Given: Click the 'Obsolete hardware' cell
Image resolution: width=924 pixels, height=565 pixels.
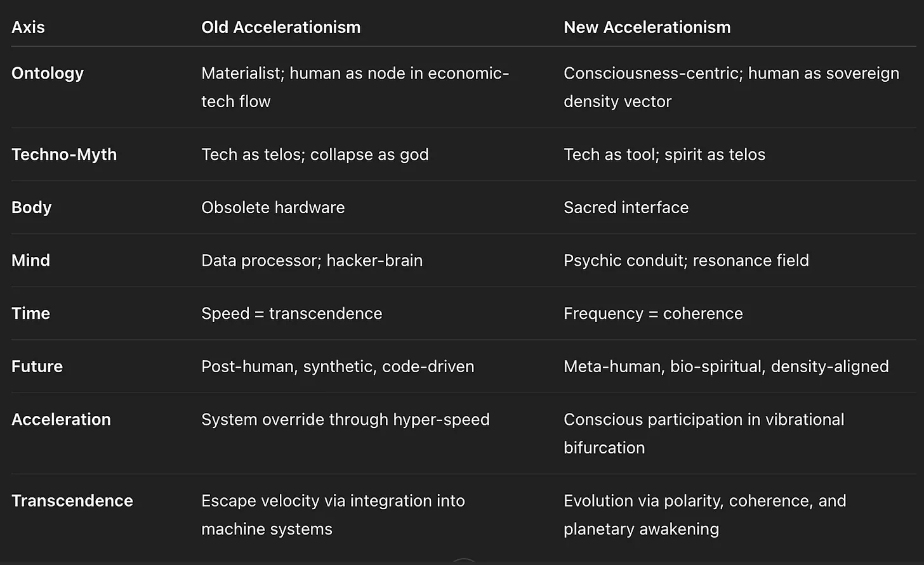Looking at the screenshot, I should click(x=273, y=207).
